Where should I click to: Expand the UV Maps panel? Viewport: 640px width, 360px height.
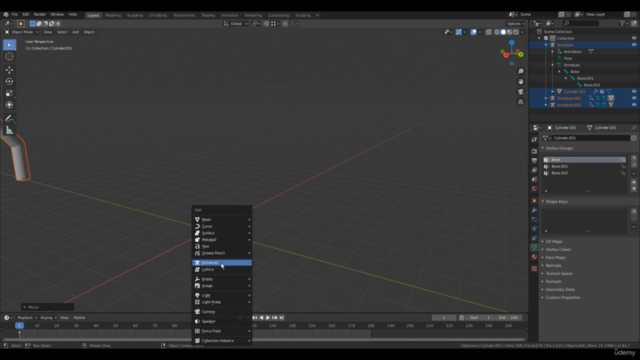[543, 242]
